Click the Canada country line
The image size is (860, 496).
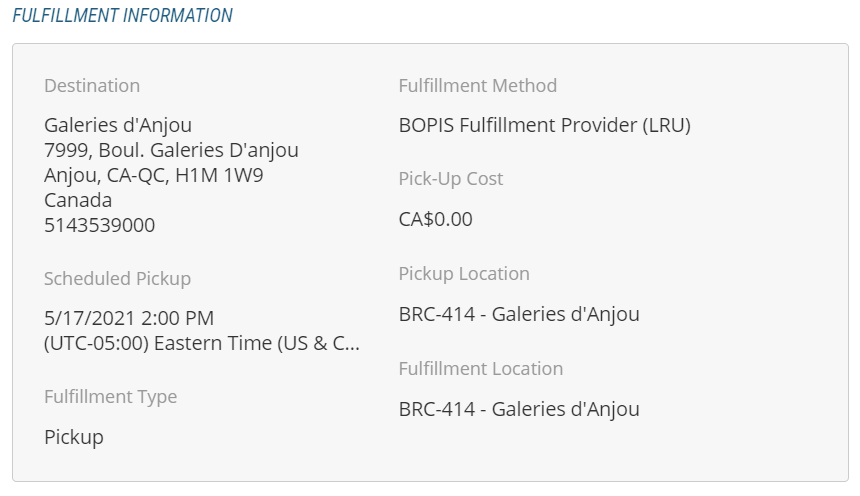coord(78,200)
